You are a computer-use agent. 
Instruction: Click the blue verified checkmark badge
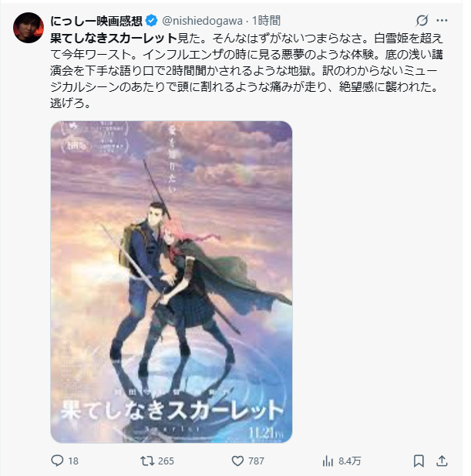click(x=151, y=21)
